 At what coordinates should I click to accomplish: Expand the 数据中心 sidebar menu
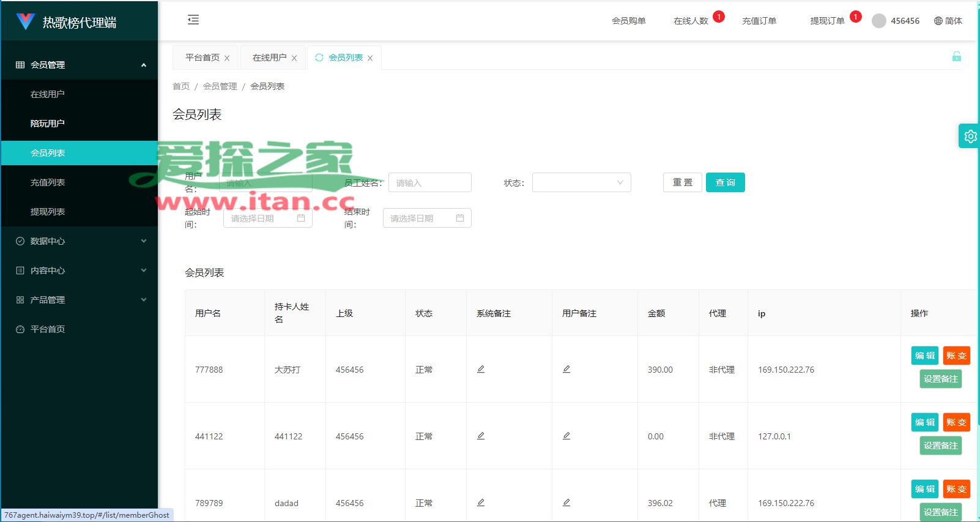point(80,241)
